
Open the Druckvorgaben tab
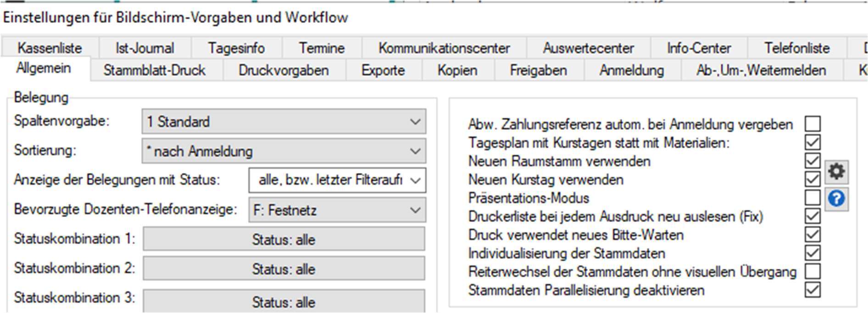point(284,70)
